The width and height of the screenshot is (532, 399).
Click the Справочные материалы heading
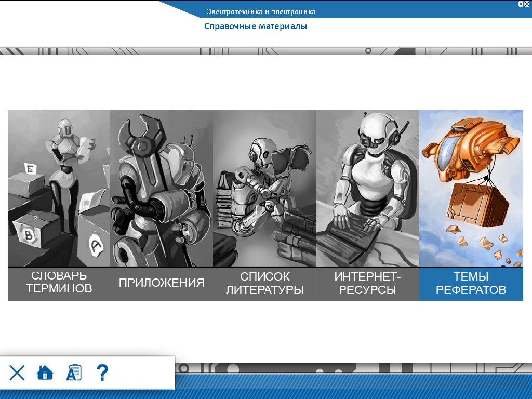click(255, 26)
